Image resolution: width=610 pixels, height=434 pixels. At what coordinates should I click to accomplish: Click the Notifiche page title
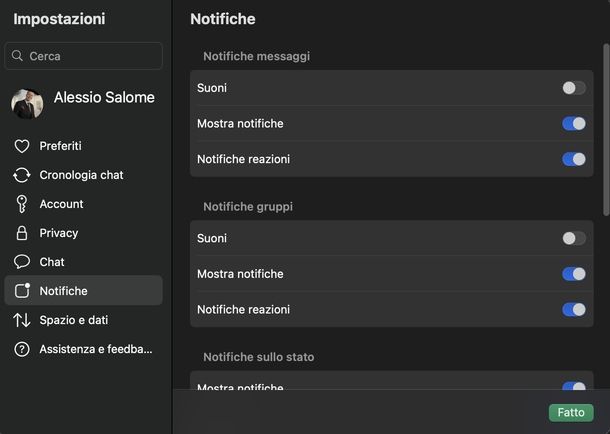pyautogui.click(x=223, y=19)
